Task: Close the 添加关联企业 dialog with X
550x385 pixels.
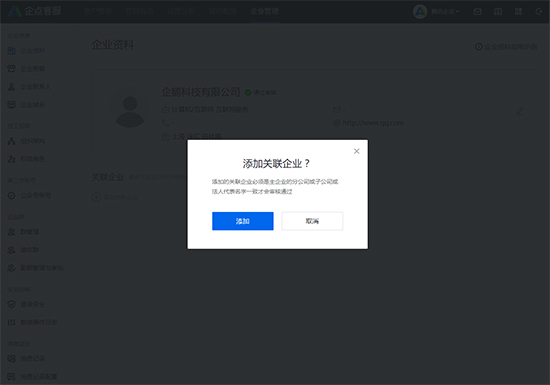Action: pos(356,151)
